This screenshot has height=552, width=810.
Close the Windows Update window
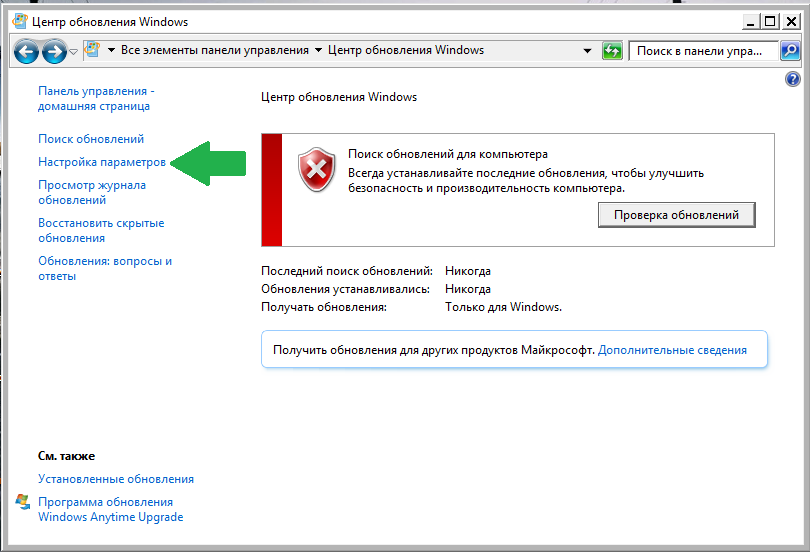pos(791,22)
